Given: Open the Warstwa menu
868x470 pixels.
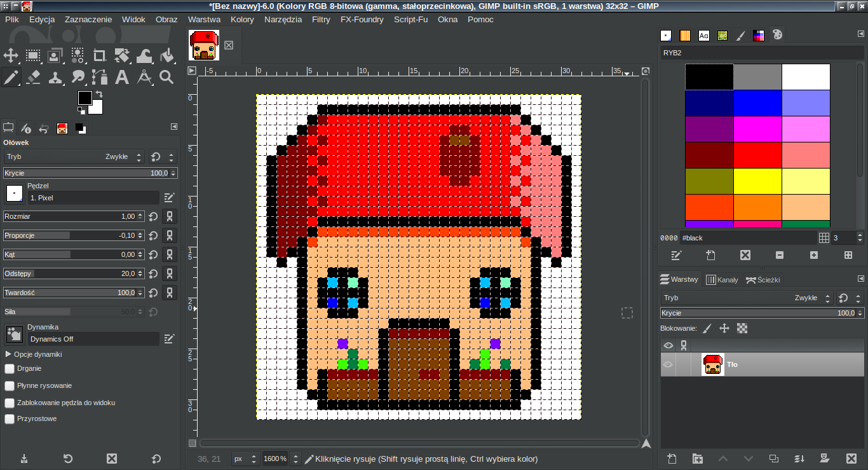Looking at the screenshot, I should [x=204, y=19].
